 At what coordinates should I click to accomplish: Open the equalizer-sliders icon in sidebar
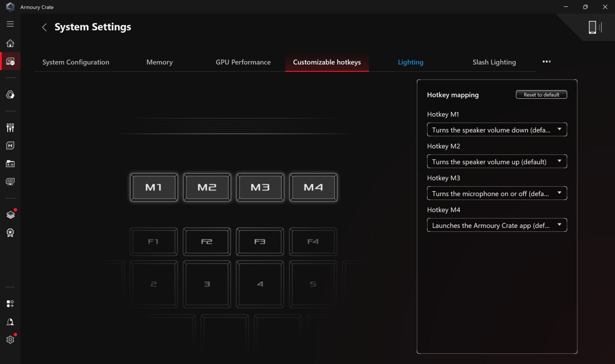pos(10,128)
